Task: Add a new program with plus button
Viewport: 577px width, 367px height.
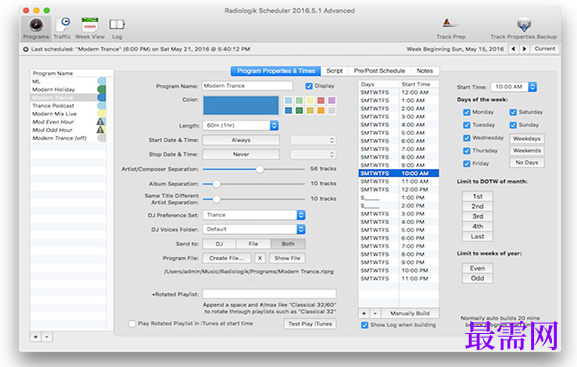Action: 36,336
